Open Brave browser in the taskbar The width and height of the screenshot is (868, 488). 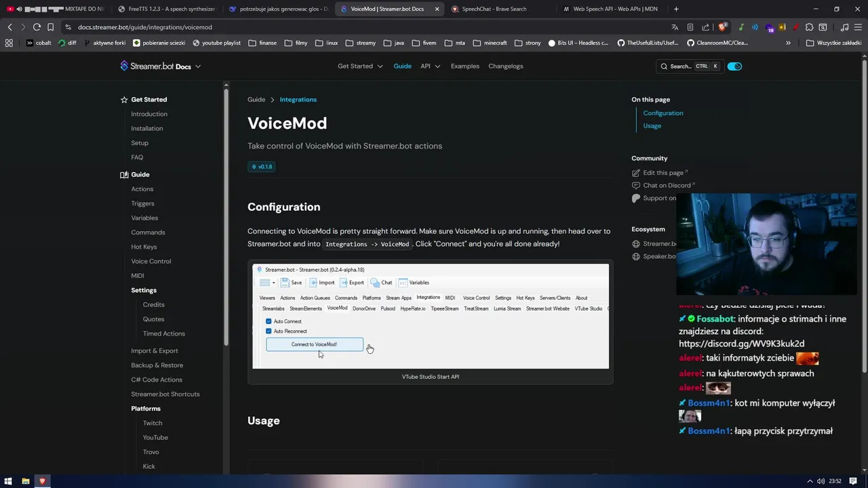click(x=42, y=481)
